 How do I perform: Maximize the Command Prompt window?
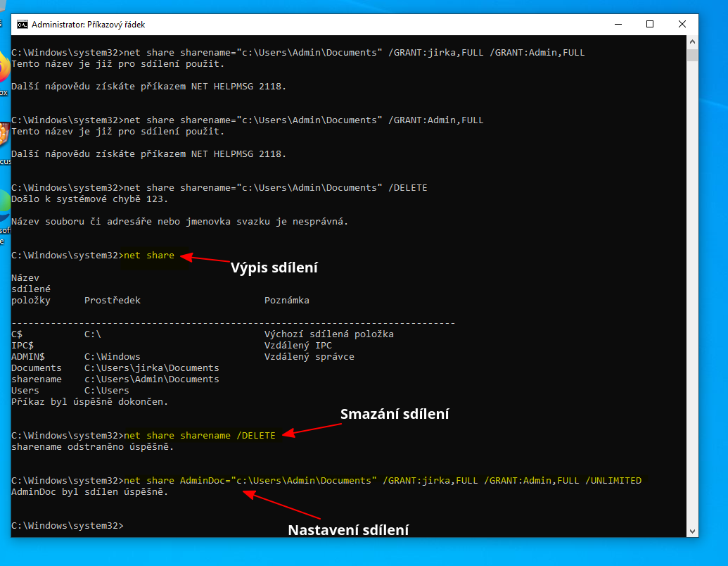click(650, 23)
